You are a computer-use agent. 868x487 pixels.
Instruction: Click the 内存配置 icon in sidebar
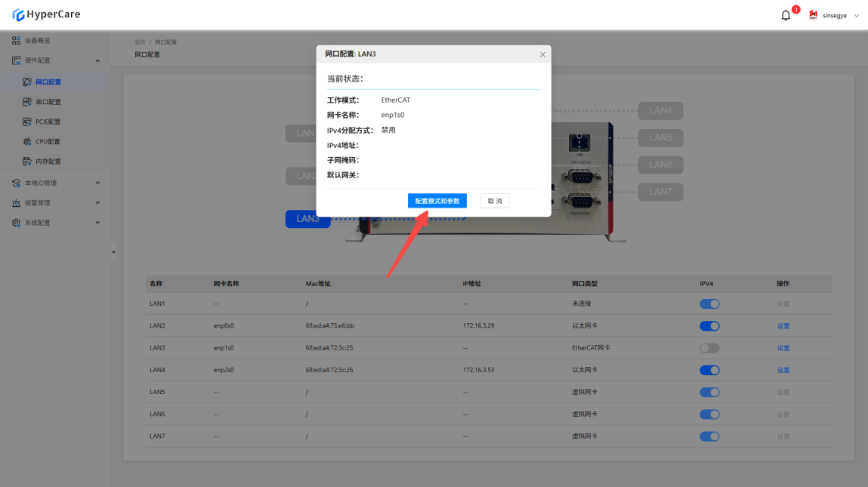[x=27, y=162]
